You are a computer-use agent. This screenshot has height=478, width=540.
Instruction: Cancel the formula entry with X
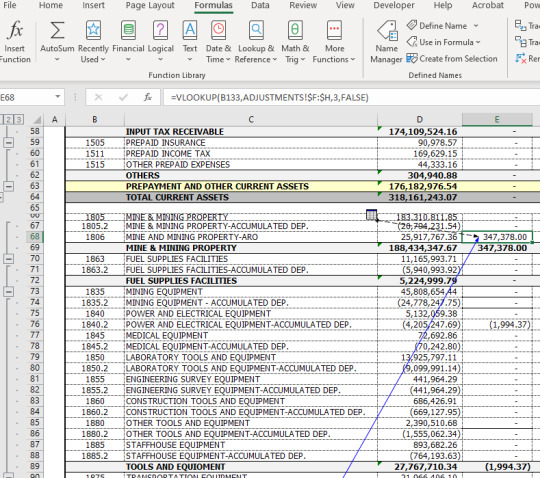pyautogui.click(x=98, y=97)
